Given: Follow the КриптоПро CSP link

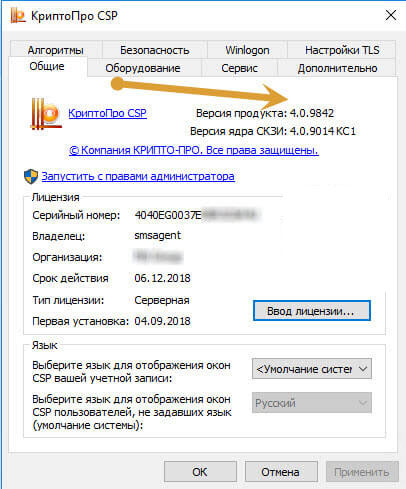Looking at the screenshot, I should (x=107, y=113).
